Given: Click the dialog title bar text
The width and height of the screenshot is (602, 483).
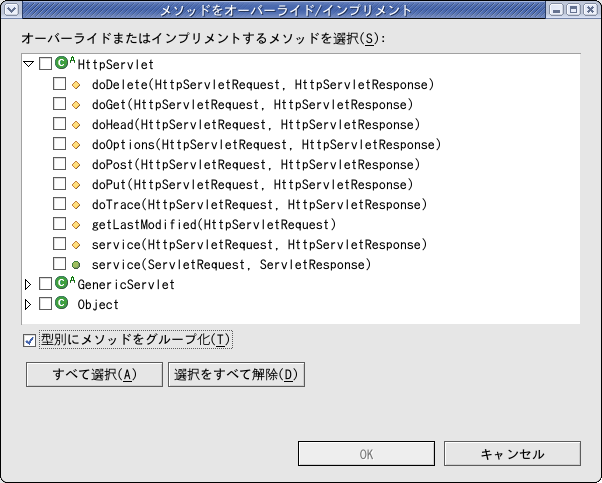Looking at the screenshot, I should point(286,10).
